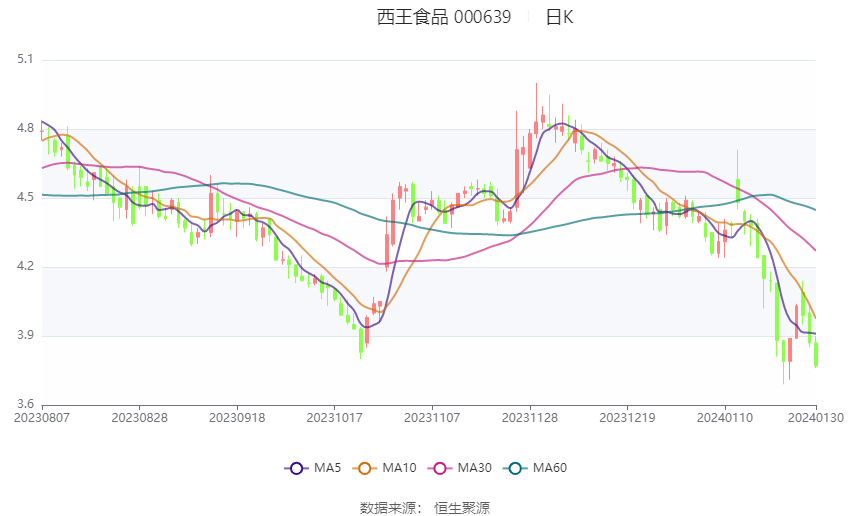850x516 pixels.
Task: Toggle the MA10 orange legend circle
Action: (x=364, y=468)
